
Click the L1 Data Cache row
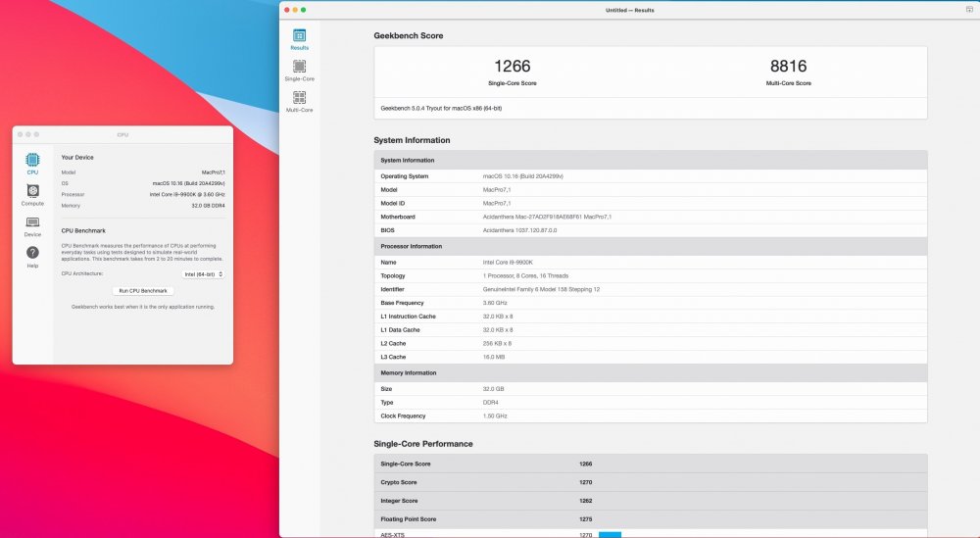(651, 330)
